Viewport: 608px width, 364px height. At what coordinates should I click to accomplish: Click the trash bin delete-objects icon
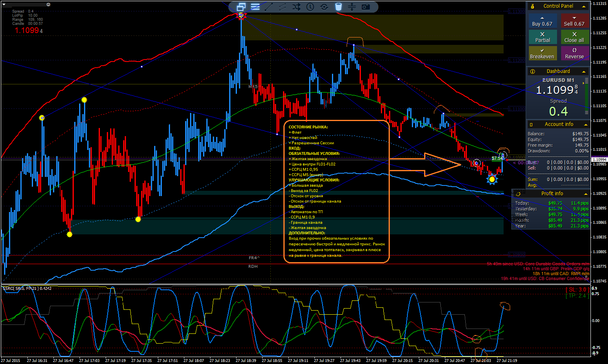(338, 7)
